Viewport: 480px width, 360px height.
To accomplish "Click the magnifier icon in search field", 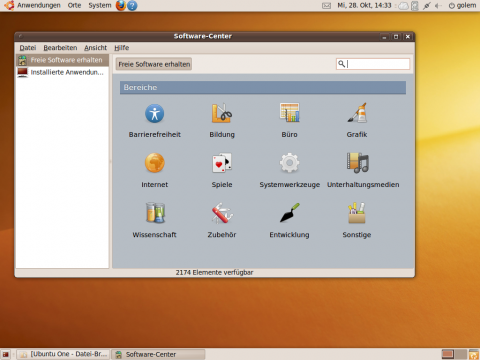I will tap(341, 63).
